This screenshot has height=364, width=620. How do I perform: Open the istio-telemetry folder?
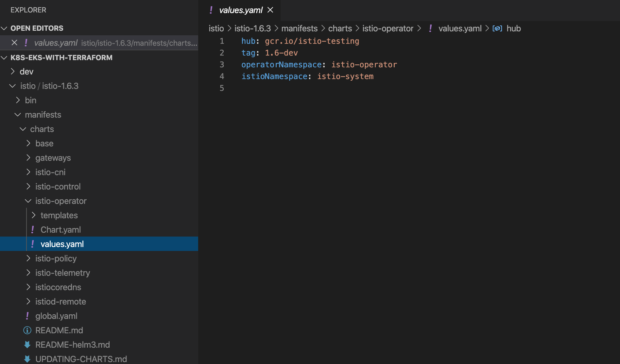point(62,273)
